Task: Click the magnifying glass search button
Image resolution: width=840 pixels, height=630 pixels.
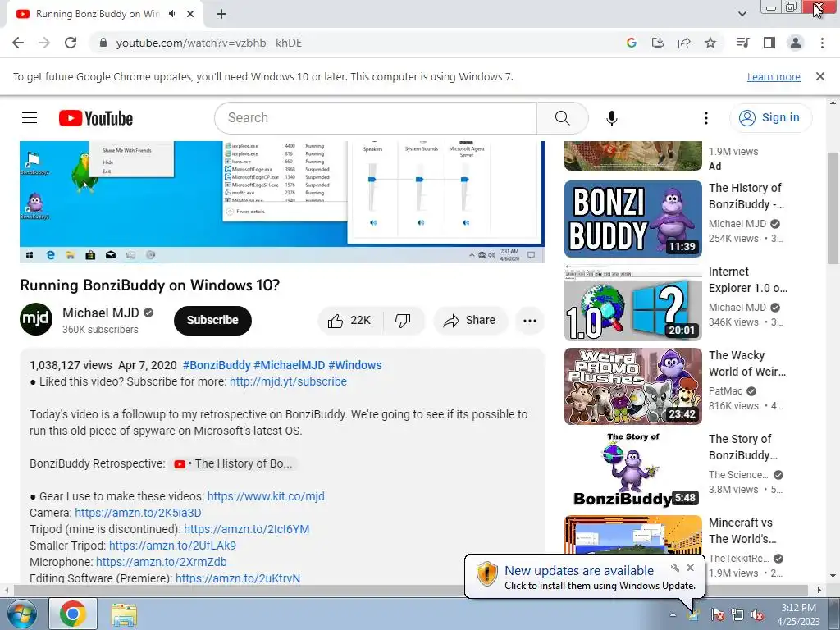Action: tap(563, 118)
